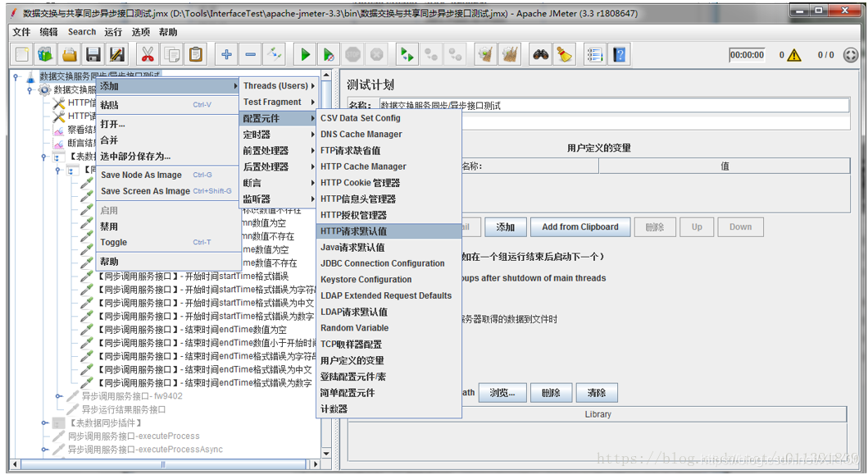This screenshot has width=868, height=475.
Task: Click the Open file folder icon
Action: tap(69, 54)
